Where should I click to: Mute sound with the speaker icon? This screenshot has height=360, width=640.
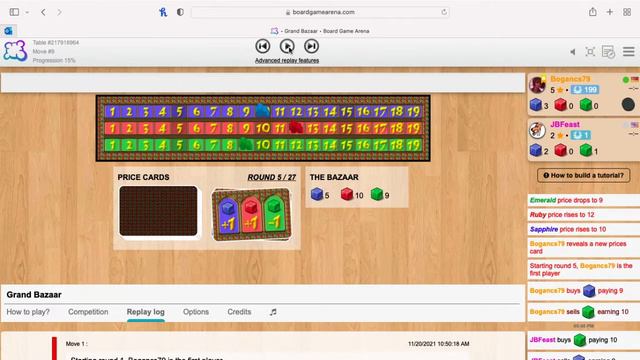coord(573,52)
